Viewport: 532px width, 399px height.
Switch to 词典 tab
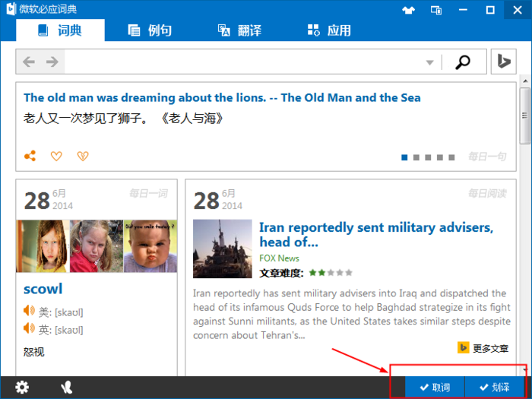[60, 30]
